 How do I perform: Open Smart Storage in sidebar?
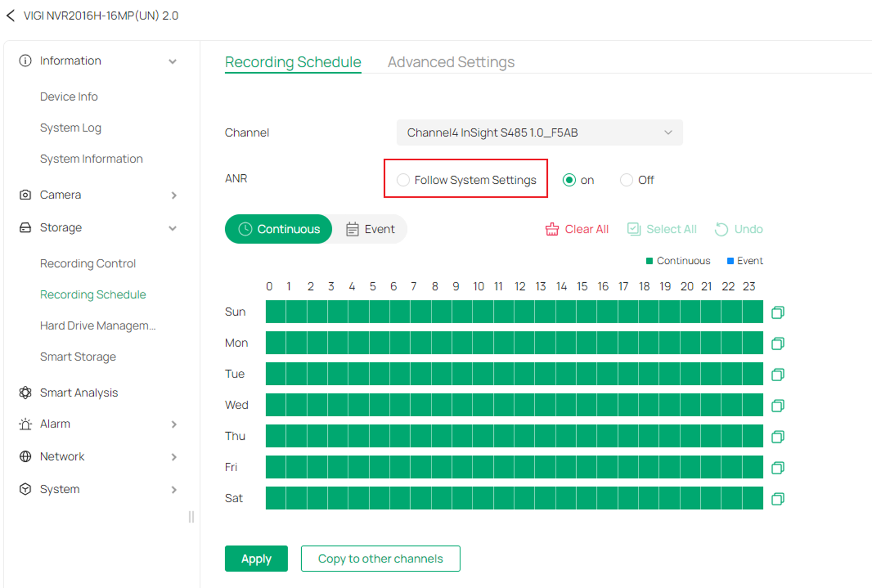[78, 357]
